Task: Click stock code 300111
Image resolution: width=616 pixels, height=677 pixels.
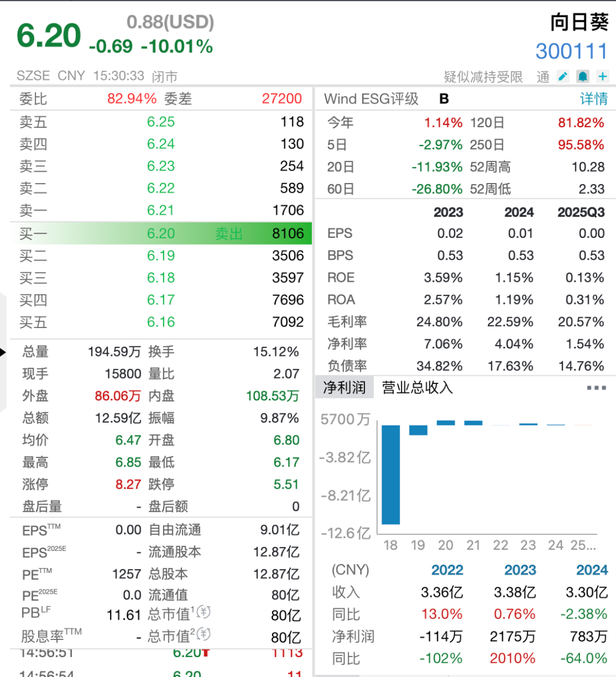Action: click(571, 51)
